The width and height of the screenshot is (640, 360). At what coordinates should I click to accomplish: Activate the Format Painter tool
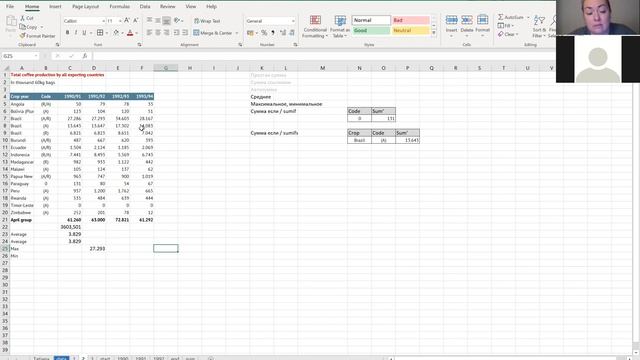(x=37, y=36)
